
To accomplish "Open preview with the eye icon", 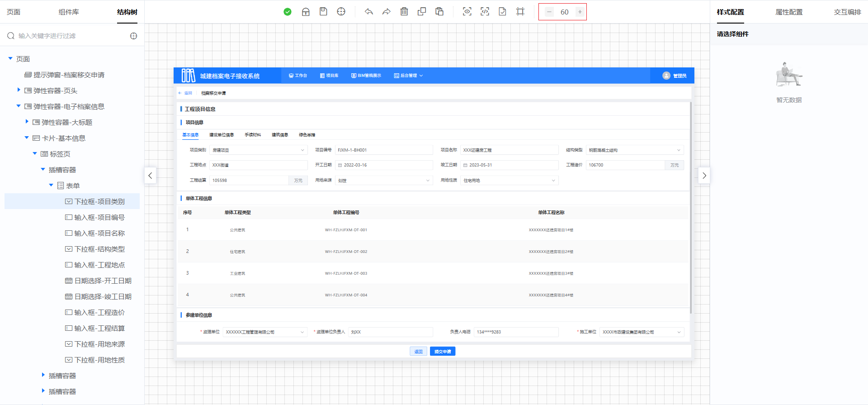I will point(467,12).
